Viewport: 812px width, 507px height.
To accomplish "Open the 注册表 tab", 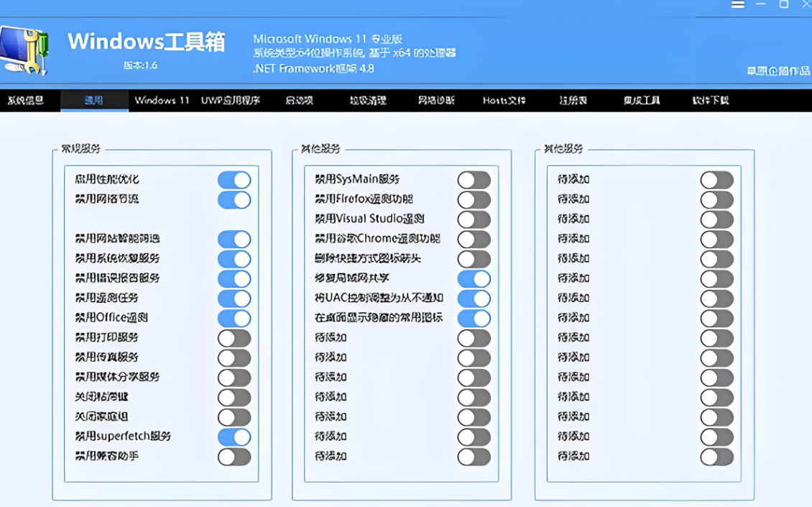I will tap(571, 101).
